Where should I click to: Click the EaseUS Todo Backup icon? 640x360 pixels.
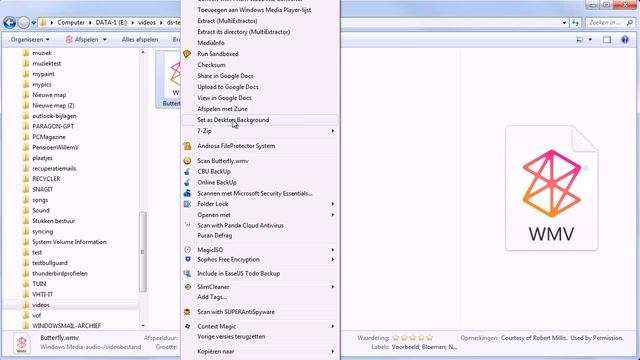[x=187, y=273]
